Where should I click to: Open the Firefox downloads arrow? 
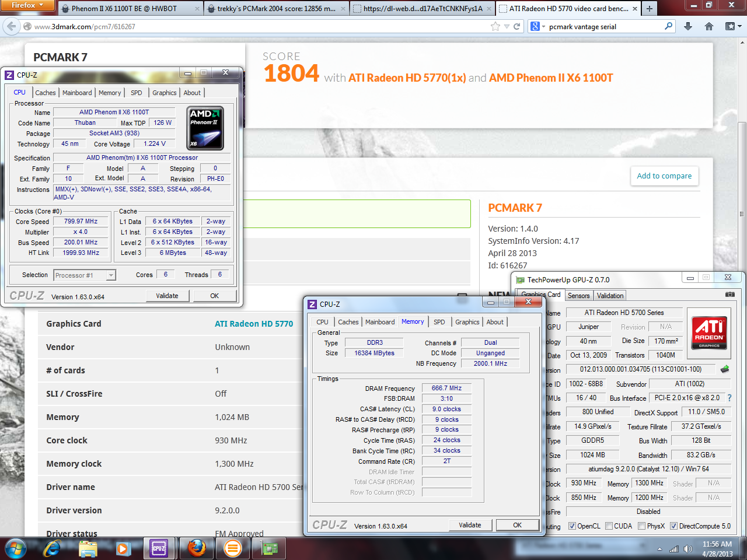point(688,26)
